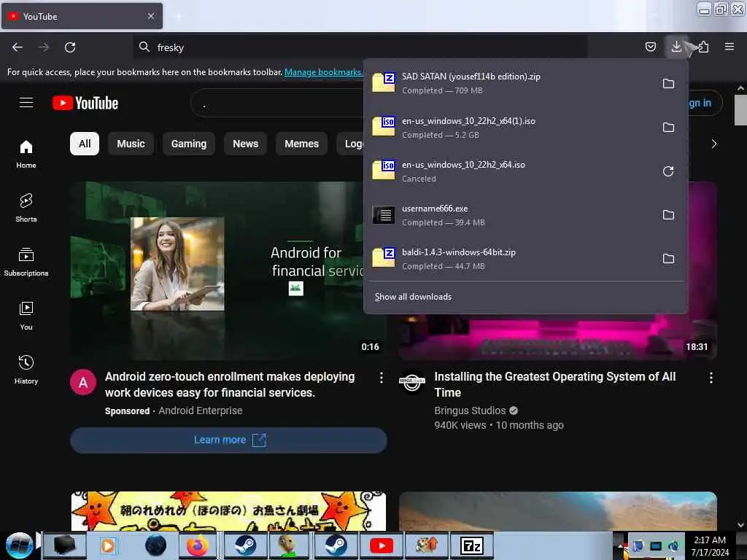The width and height of the screenshot is (747, 560).
Task: Go back using the browser back arrow
Action: point(18,47)
